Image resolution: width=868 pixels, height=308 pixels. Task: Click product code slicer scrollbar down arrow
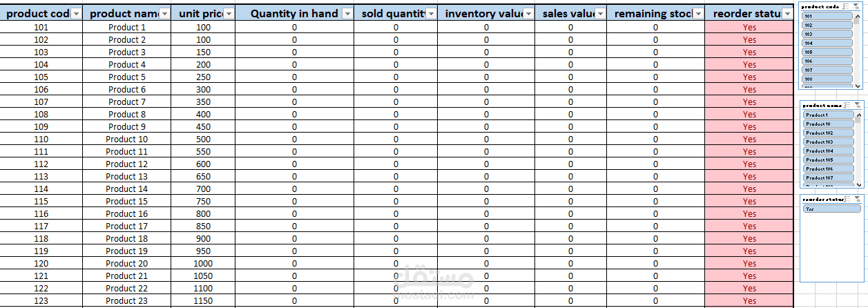coord(857,86)
